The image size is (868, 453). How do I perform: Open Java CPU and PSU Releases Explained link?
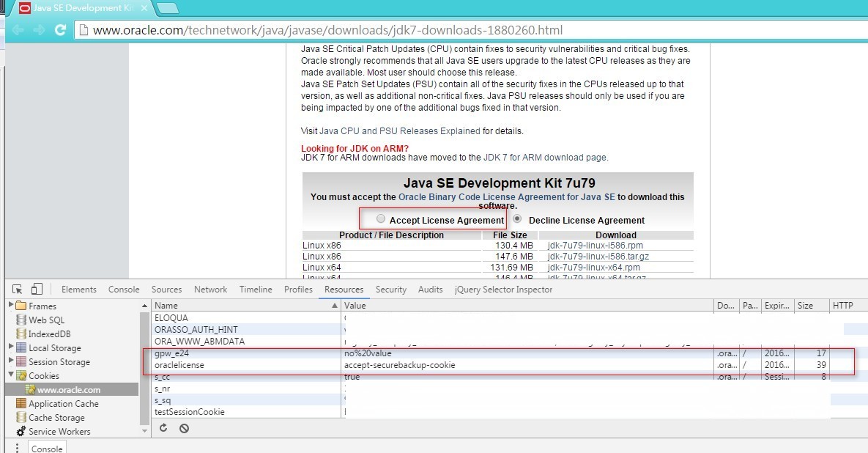click(x=400, y=131)
